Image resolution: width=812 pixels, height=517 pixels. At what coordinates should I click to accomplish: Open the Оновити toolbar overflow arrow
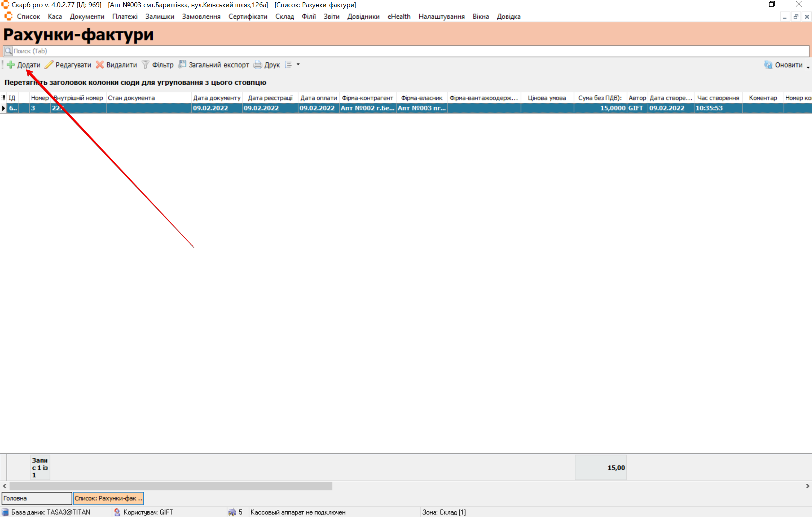coord(808,67)
